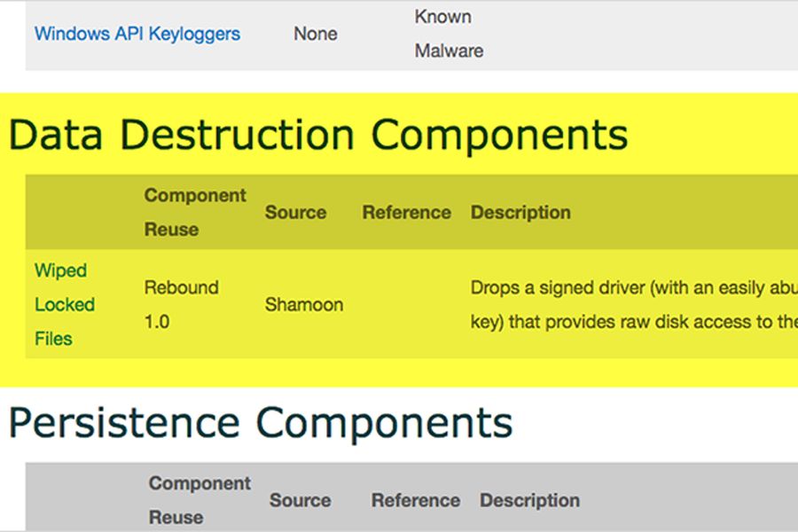Click the Data Destruction Components heading
Viewport: 798px width, 532px height.
[318, 135]
